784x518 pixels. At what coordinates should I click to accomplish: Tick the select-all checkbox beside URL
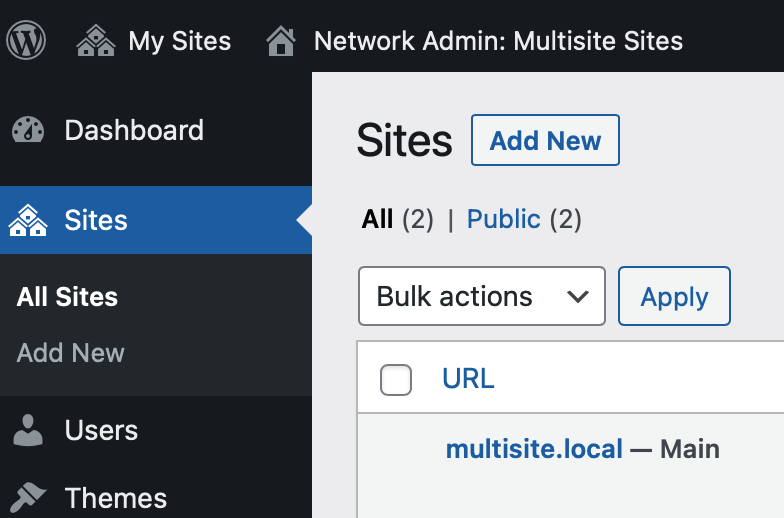[x=396, y=380]
